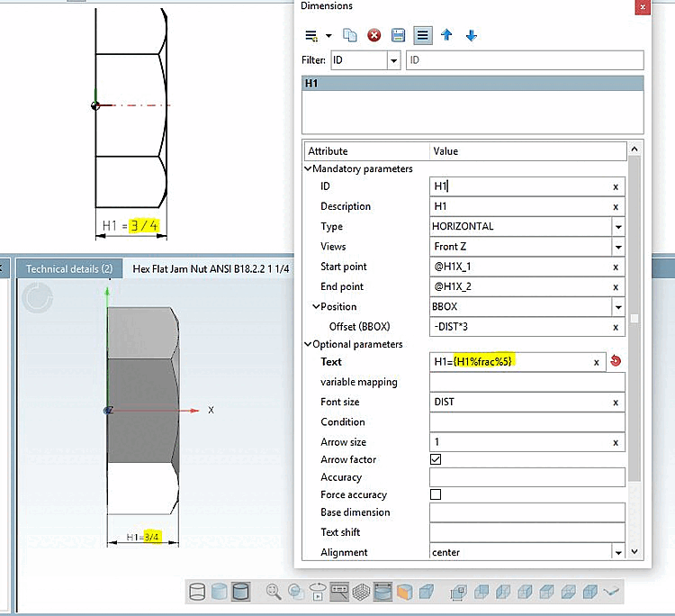This screenshot has height=616, width=675.
Task: Move dimension up with blue up arrow
Action: pos(446,36)
